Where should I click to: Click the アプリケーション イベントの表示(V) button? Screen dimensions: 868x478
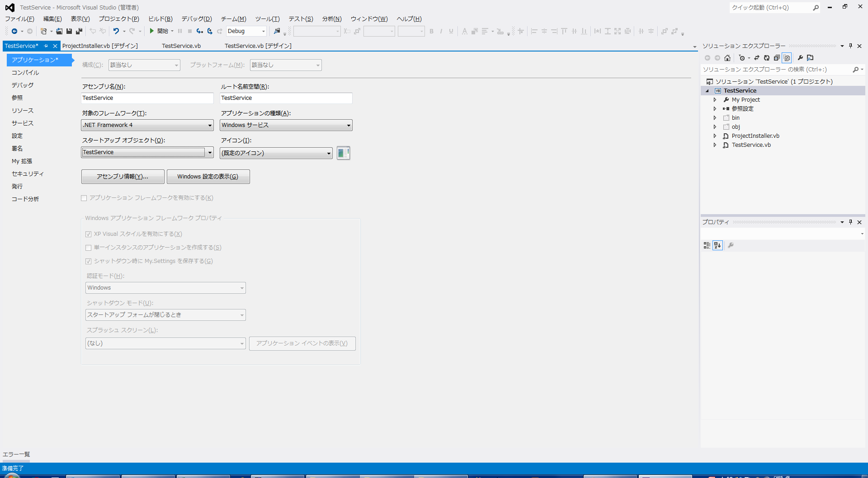(x=302, y=343)
